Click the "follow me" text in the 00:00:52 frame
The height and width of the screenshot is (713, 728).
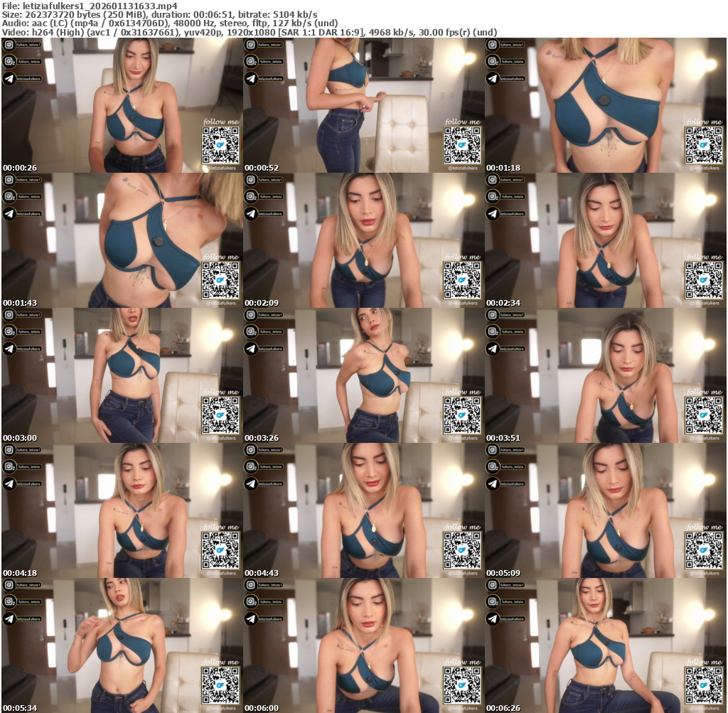pos(461,122)
